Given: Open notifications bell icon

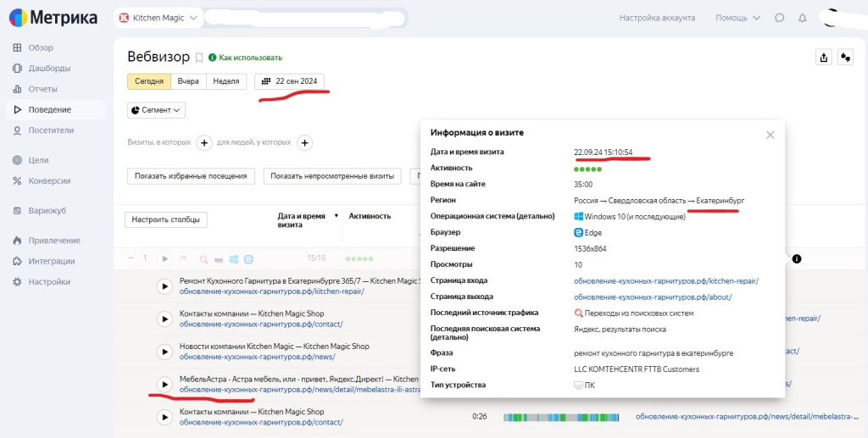Looking at the screenshot, I should (802, 18).
